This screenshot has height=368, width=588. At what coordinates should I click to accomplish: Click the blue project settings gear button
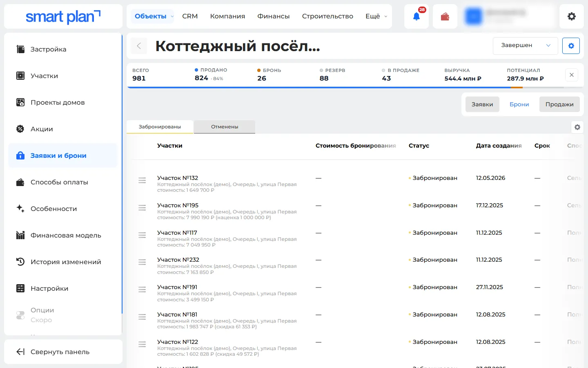(x=571, y=46)
